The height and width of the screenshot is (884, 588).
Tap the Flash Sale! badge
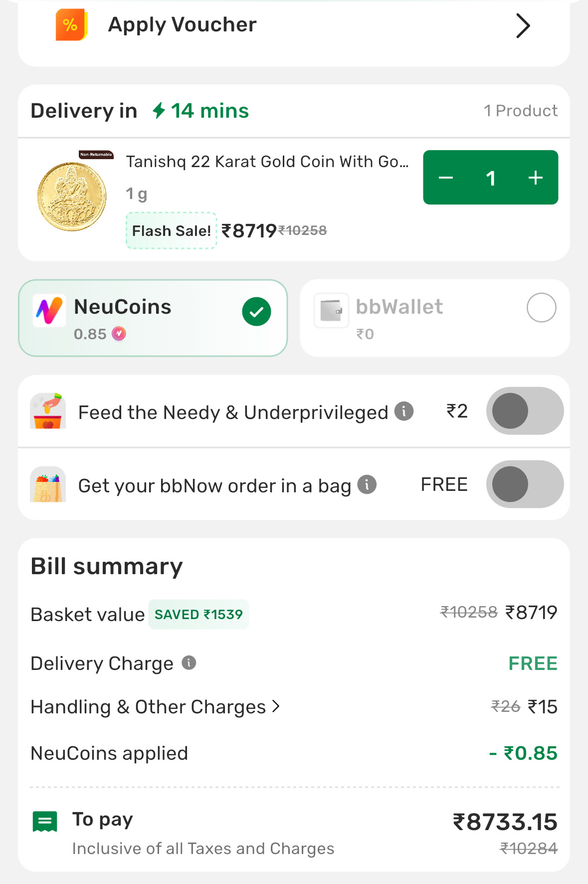171,230
